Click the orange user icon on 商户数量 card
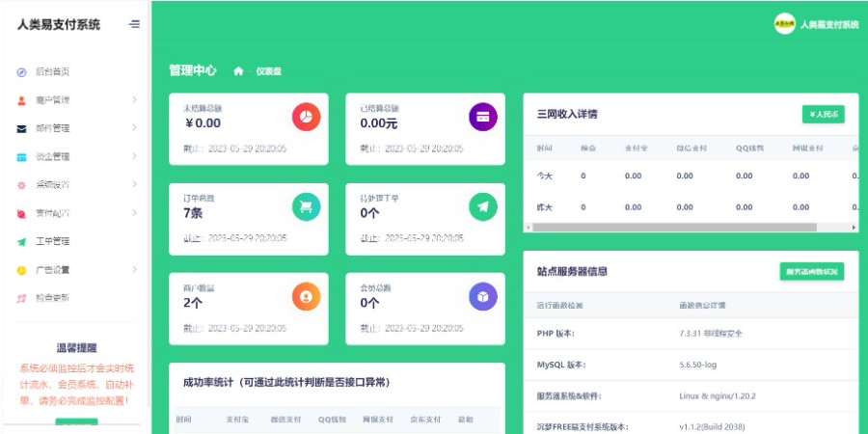Screen dimensions: 868x434 306,296
